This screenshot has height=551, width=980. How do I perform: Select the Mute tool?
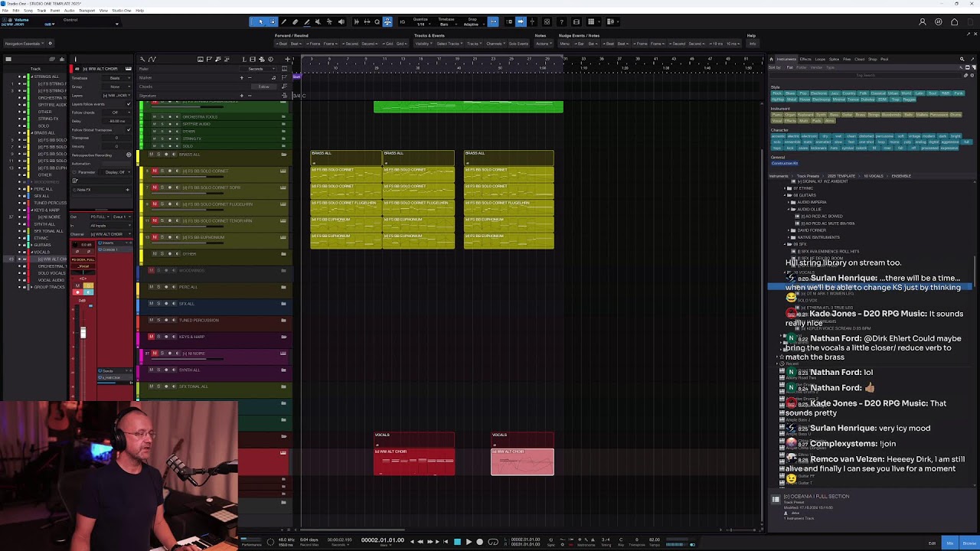[x=318, y=21]
